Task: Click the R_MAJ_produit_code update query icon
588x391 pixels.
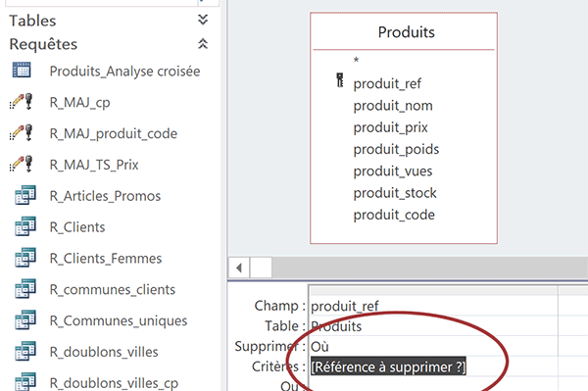Action: (x=22, y=132)
